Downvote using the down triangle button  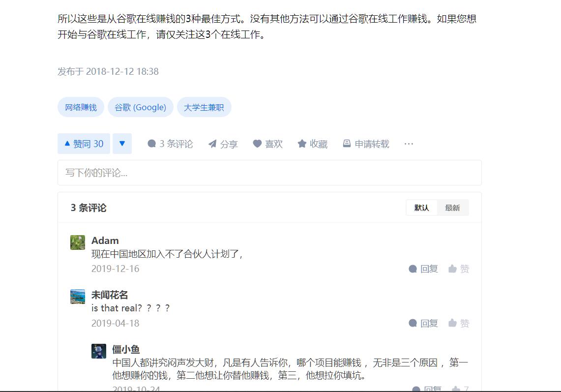(122, 144)
